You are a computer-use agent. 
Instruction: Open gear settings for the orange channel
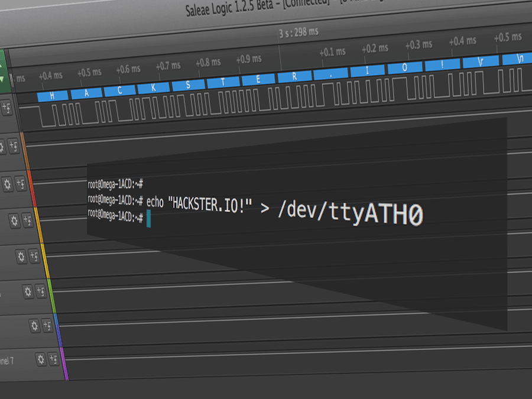point(14,221)
